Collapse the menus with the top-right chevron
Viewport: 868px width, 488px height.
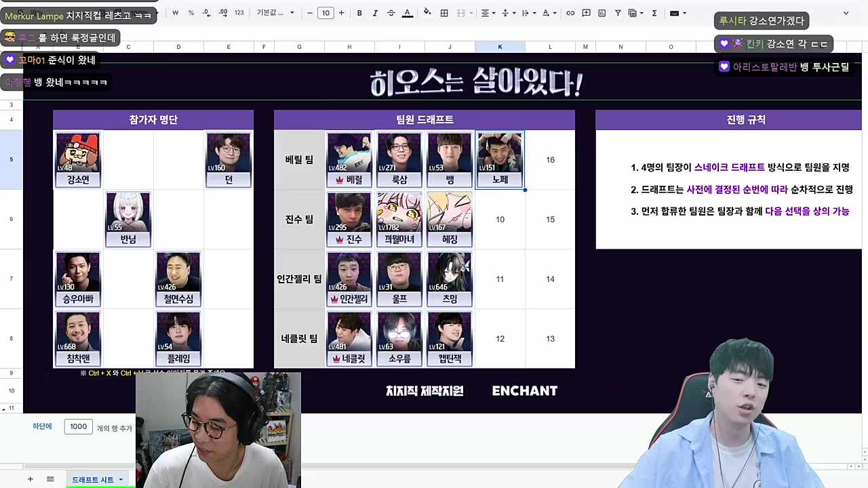pos(846,13)
